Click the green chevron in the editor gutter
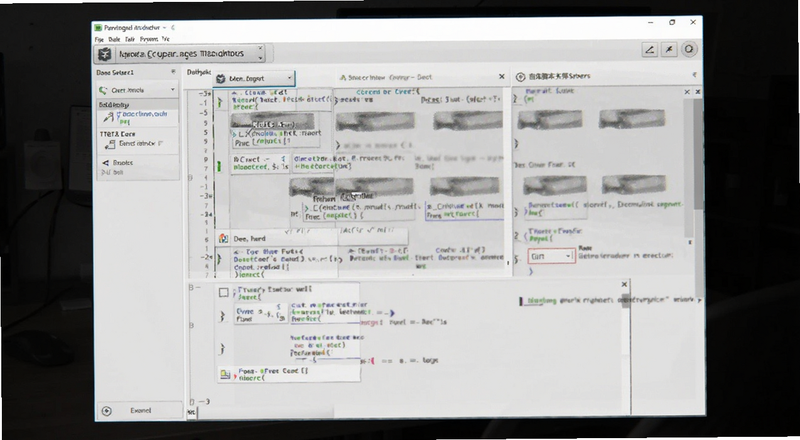 [220, 103]
